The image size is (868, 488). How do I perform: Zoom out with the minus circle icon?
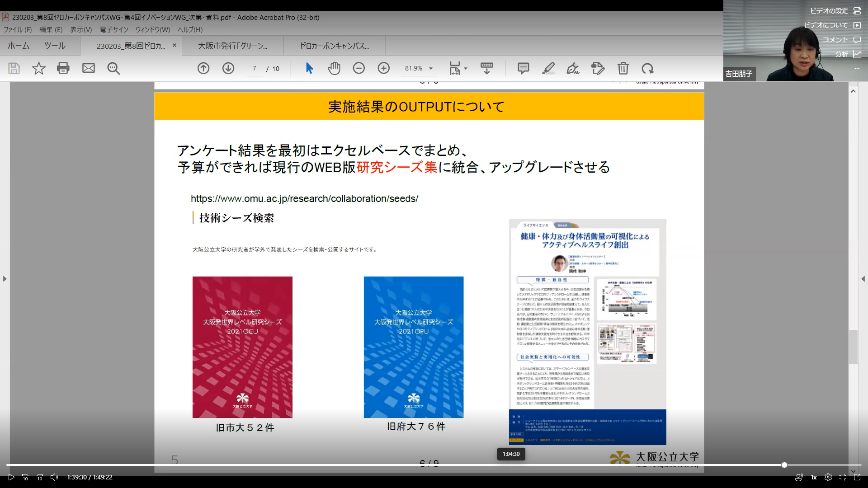359,68
